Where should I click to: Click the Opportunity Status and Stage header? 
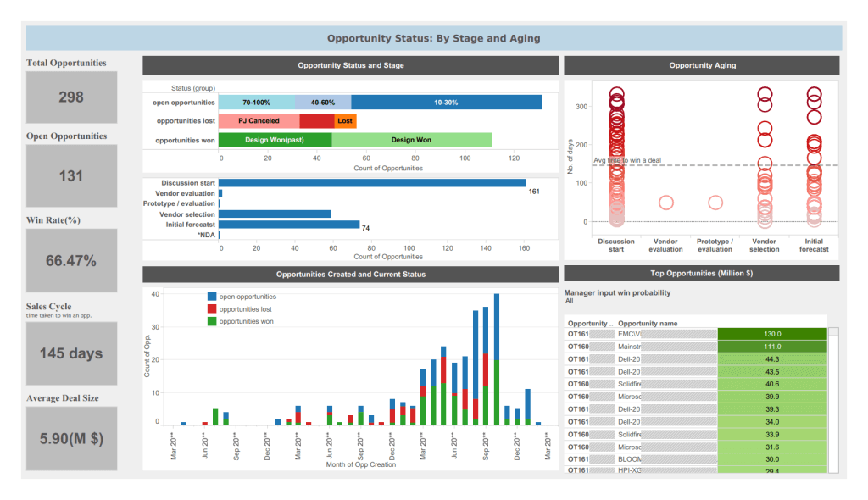point(350,65)
